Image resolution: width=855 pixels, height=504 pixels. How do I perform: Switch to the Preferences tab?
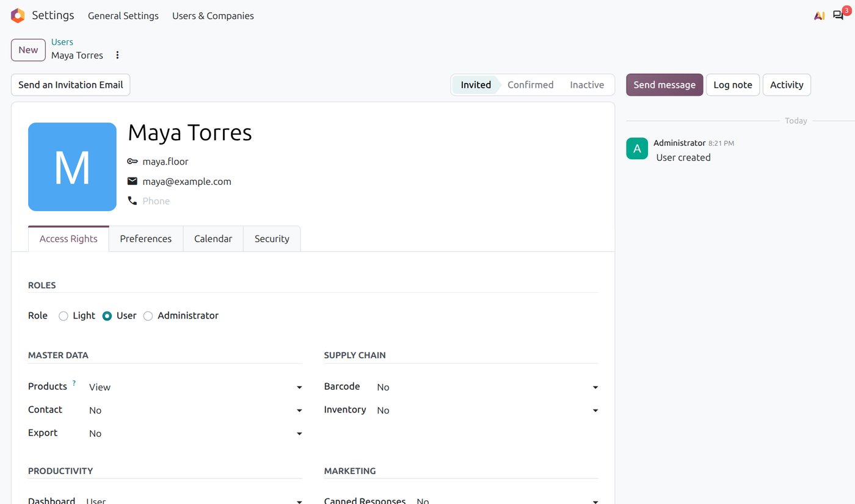146,239
